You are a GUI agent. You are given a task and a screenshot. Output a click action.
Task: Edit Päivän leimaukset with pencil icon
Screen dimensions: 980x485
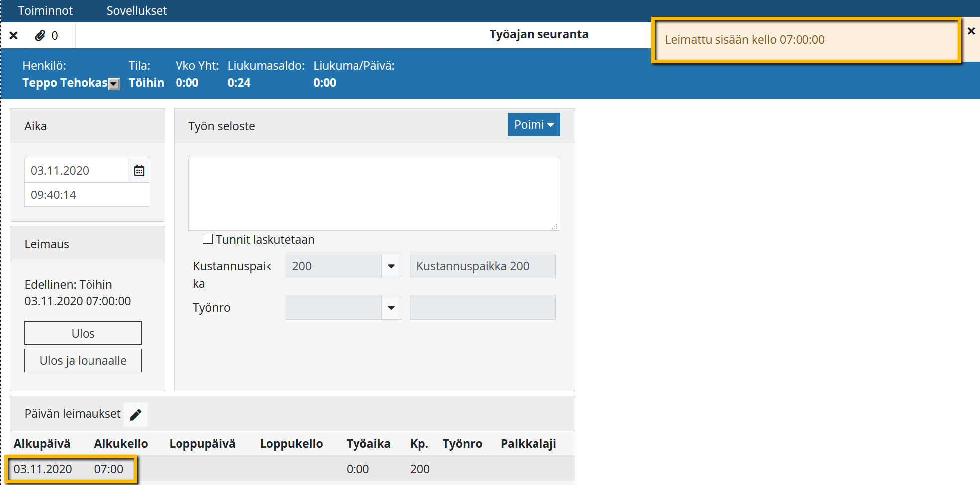[136, 414]
